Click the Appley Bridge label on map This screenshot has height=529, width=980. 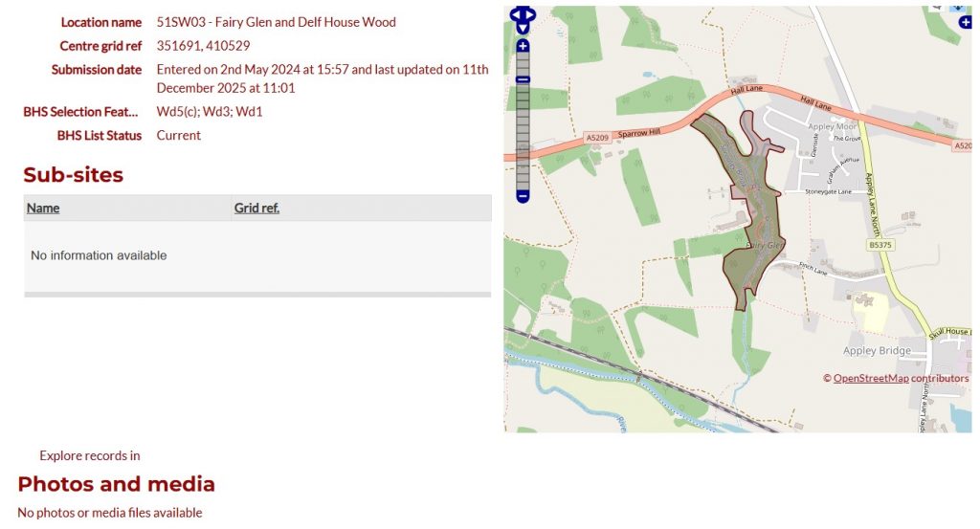point(877,351)
